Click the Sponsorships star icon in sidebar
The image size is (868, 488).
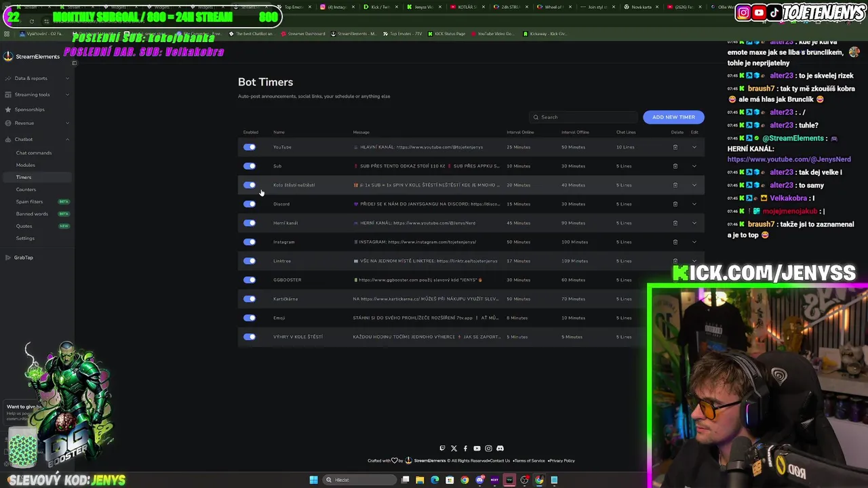click(x=8, y=109)
